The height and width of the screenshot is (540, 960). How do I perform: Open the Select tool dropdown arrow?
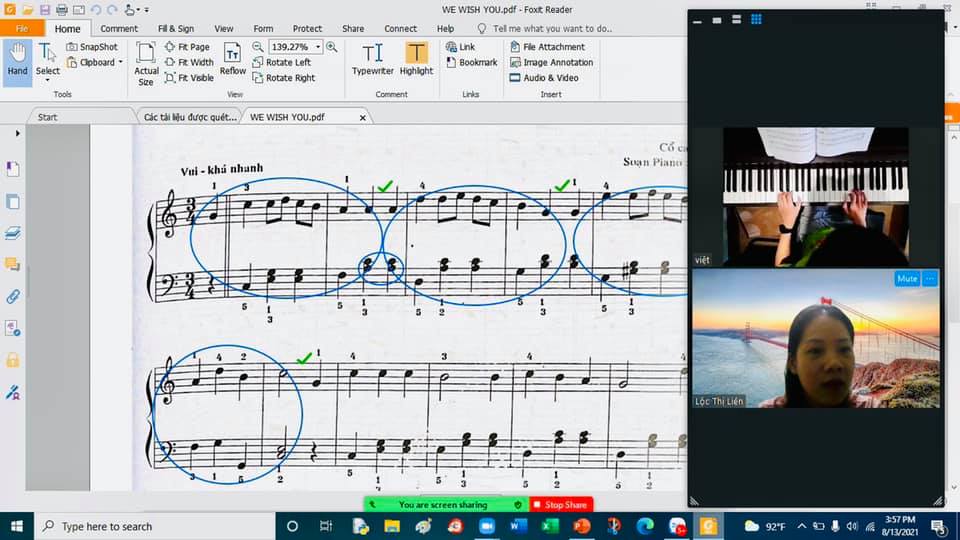coord(47,80)
